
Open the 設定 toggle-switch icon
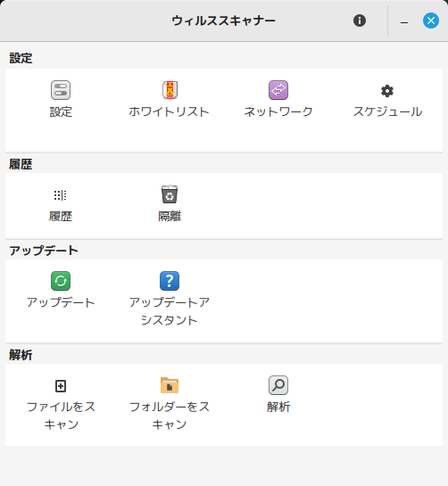pos(61,90)
